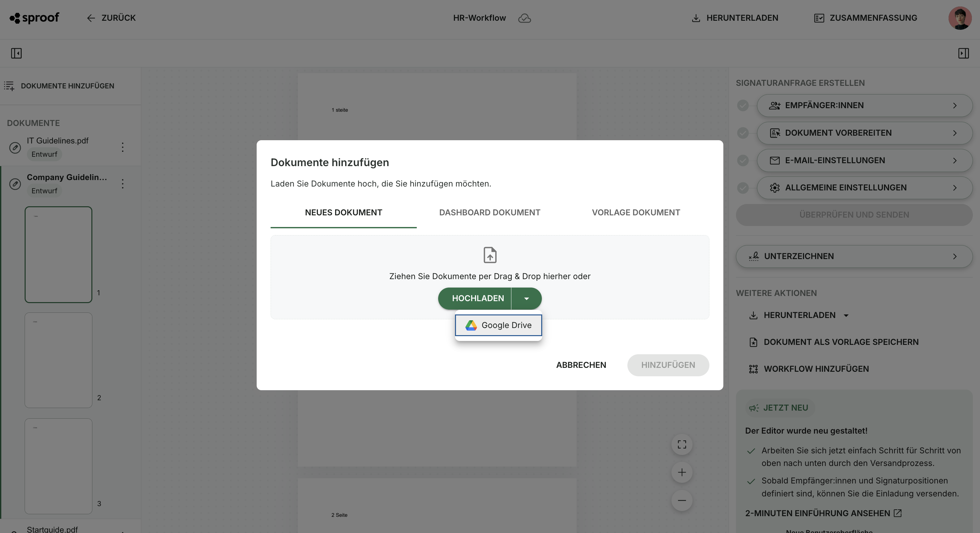Select page 1 thumbnail
Viewport: 980px width, 533px height.
(x=59, y=254)
